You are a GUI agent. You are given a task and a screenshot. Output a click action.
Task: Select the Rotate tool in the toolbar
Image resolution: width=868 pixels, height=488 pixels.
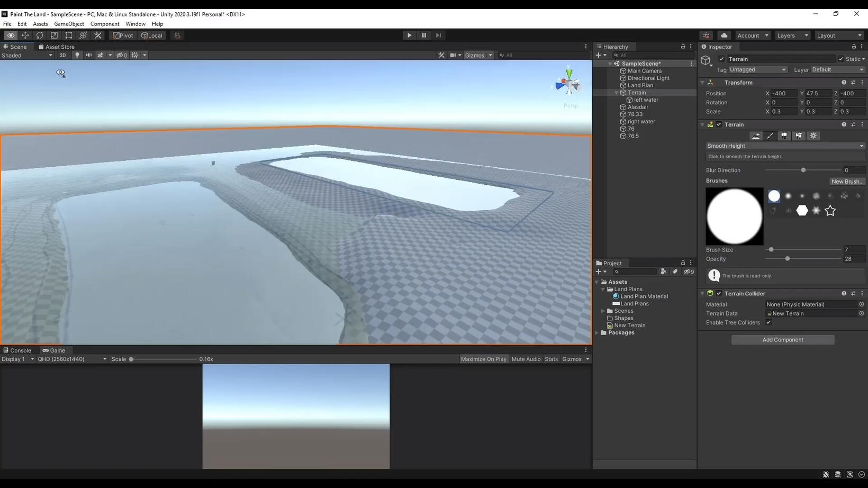tap(40, 35)
